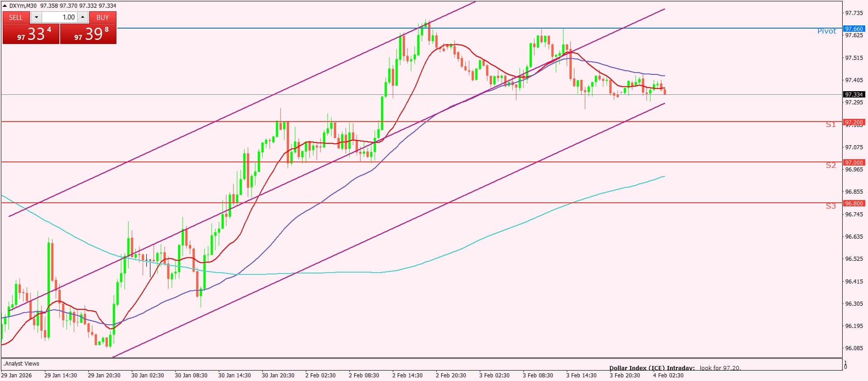Viewport: 868px width, 381px height.
Task: Click the BUY button
Action: (x=103, y=17)
